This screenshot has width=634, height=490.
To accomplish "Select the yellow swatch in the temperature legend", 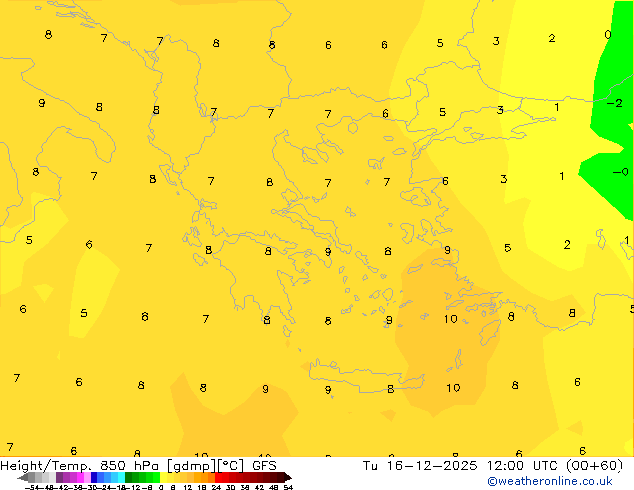I will tap(163, 477).
